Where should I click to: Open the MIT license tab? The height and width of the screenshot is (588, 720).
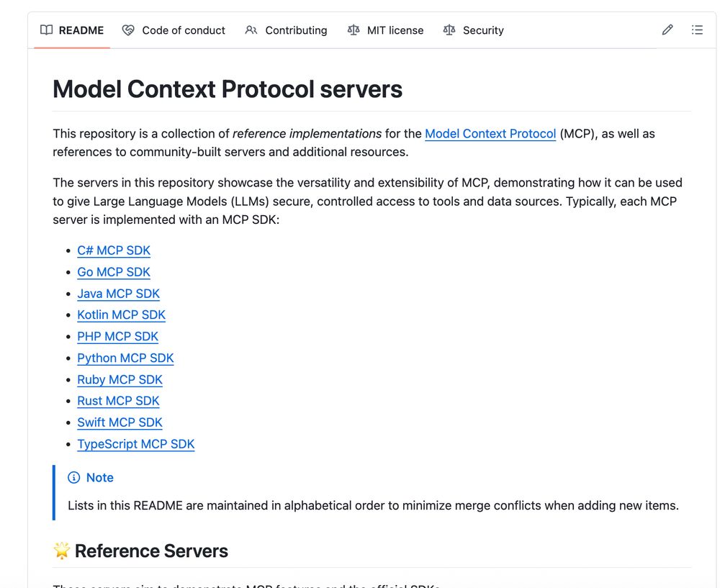395,30
